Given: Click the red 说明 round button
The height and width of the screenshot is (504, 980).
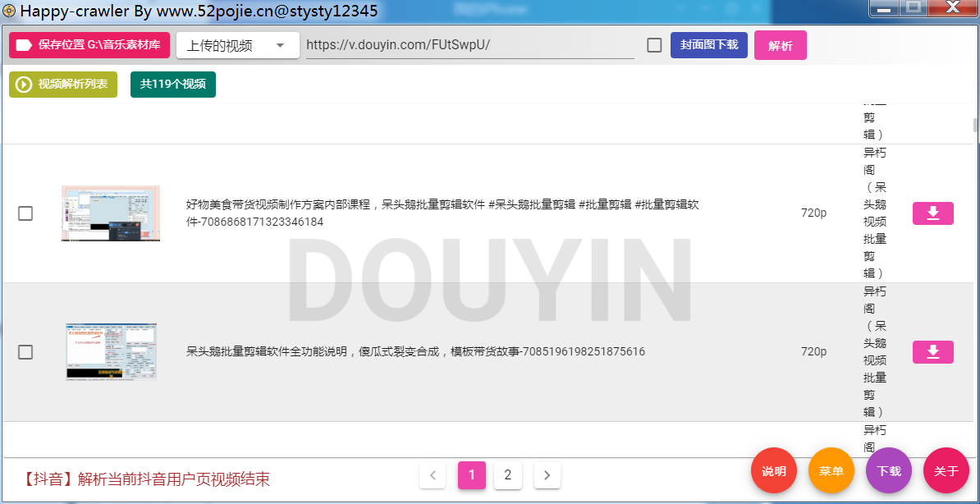Looking at the screenshot, I should (x=774, y=471).
